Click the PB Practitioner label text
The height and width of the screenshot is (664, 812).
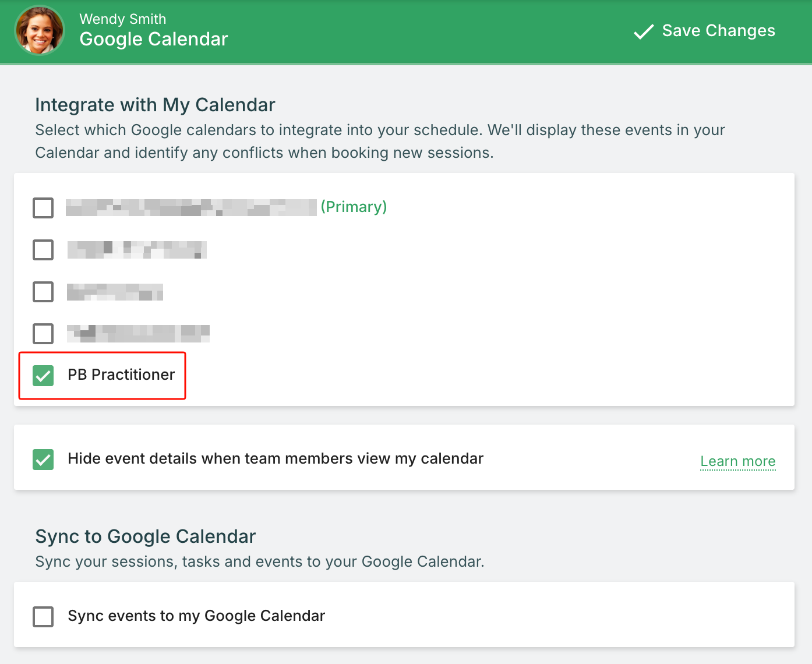[x=121, y=375]
